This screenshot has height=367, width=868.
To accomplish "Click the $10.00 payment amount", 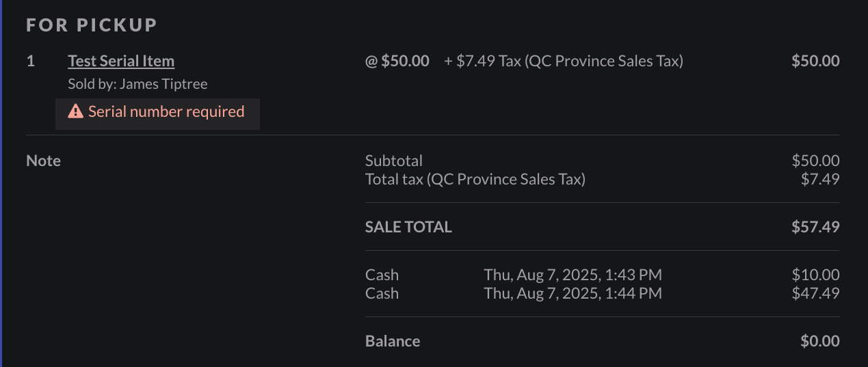I will [x=815, y=275].
